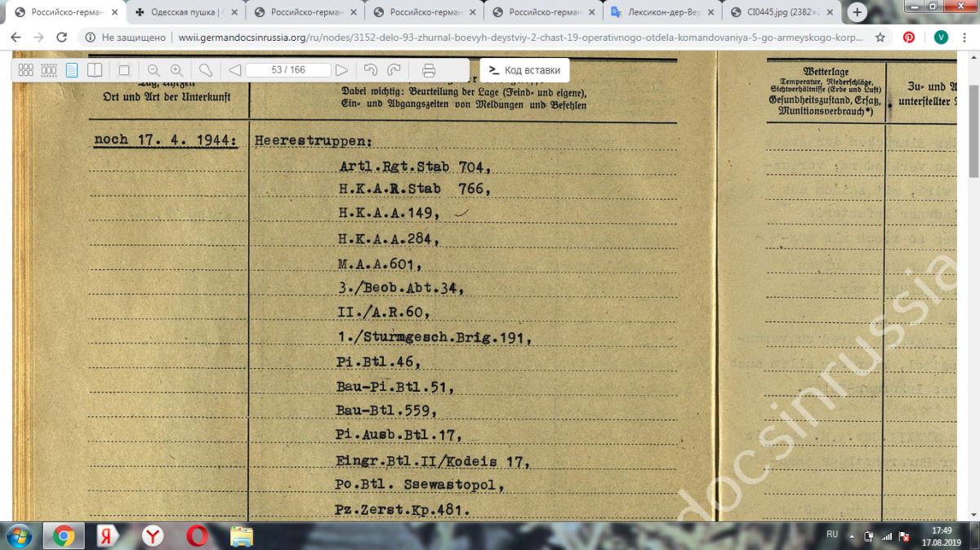Zoom in on the document page

coord(176,70)
